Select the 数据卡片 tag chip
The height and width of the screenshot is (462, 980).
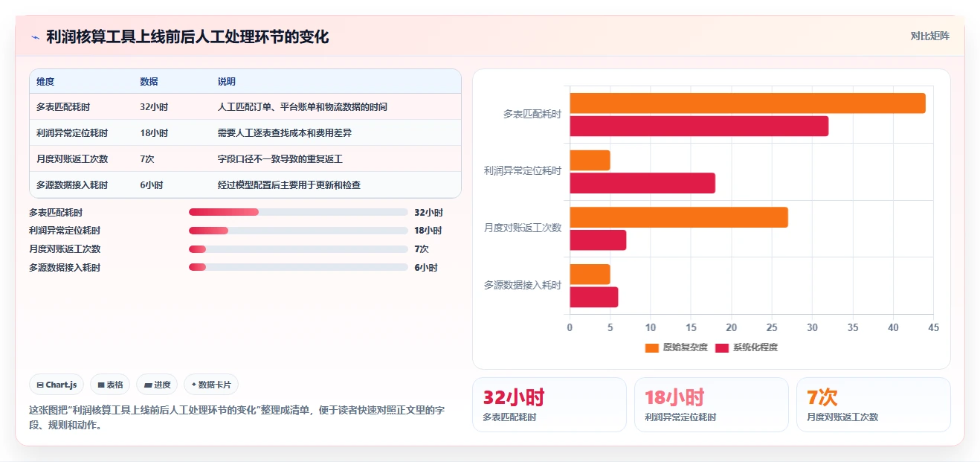211,385
